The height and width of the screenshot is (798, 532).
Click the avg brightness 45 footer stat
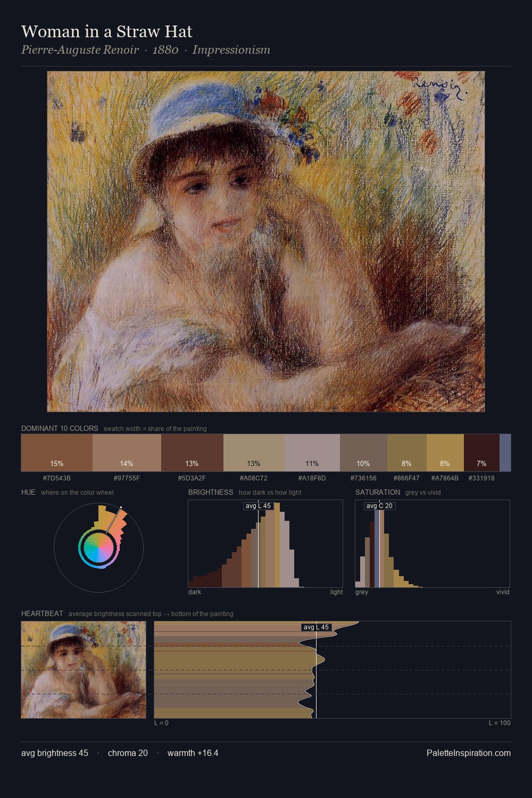click(55, 753)
